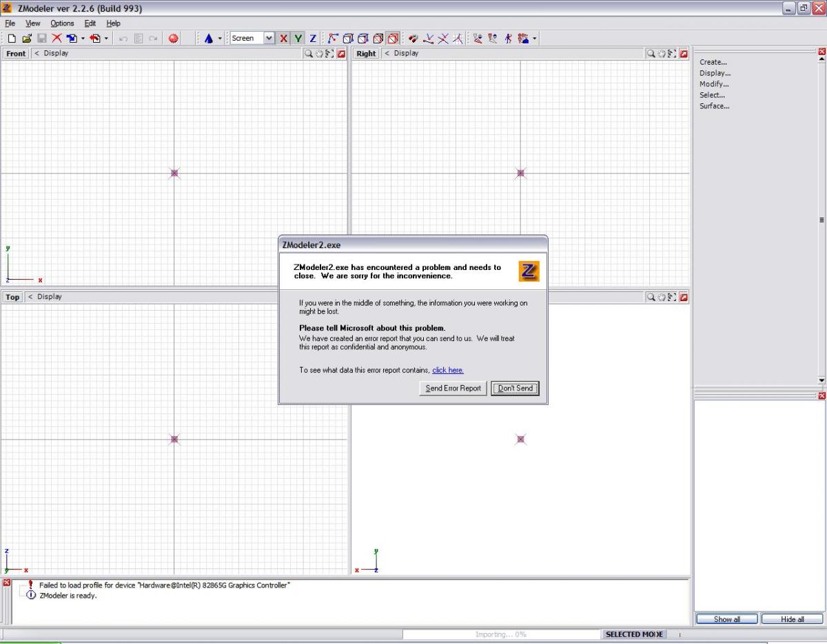The width and height of the screenshot is (827, 644).
Task: Click the Right viewport label button
Action: (x=366, y=54)
